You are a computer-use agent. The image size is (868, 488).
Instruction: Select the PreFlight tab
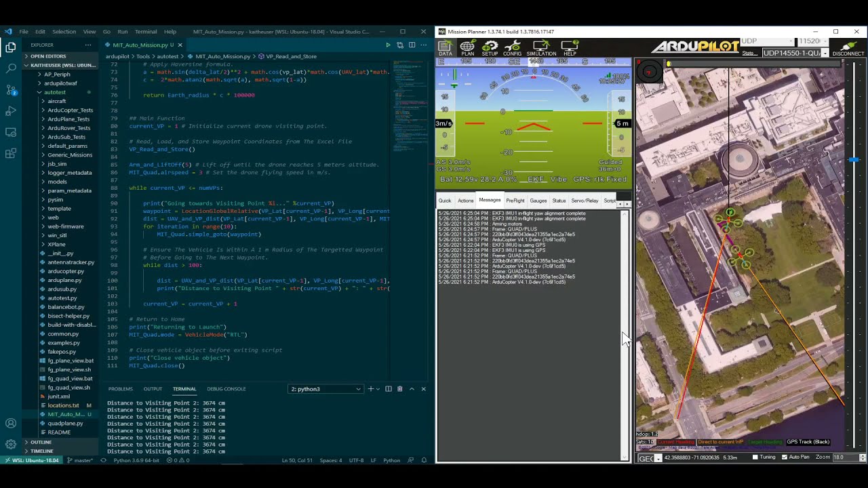[515, 201]
